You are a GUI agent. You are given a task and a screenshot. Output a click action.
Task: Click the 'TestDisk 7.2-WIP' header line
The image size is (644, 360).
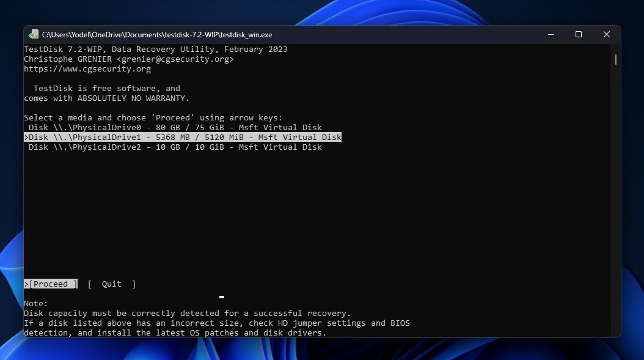point(155,49)
